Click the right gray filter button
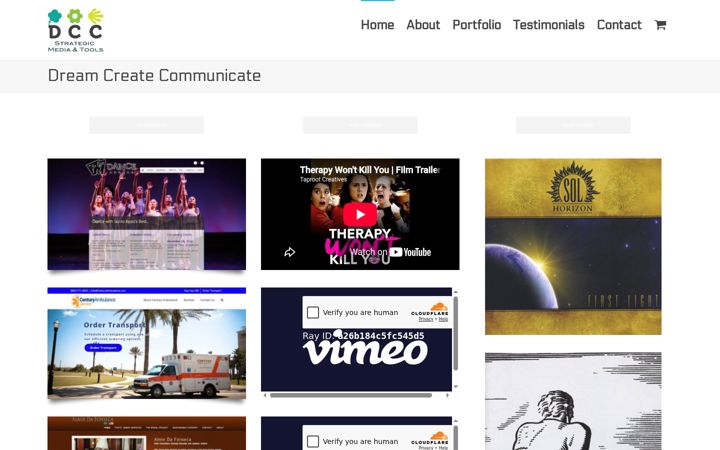Screen dimensions: 720x450 [573, 125]
